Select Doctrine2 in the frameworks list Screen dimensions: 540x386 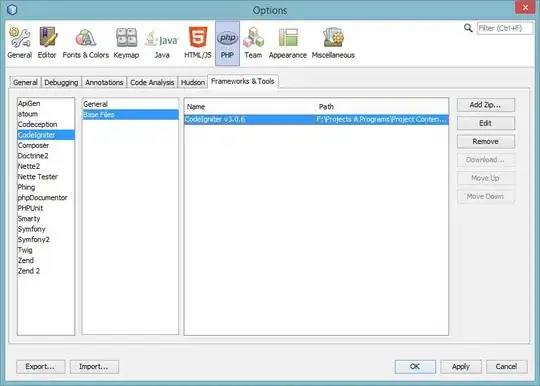coord(46,156)
